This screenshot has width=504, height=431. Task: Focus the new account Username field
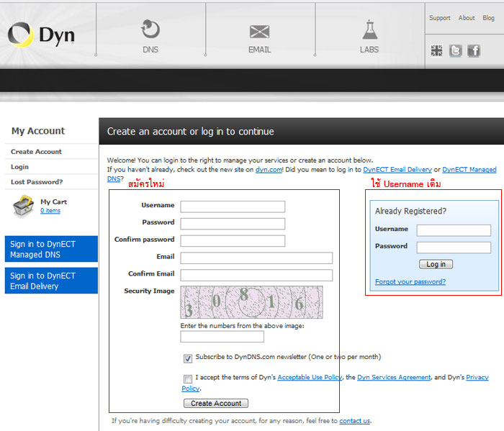point(233,207)
